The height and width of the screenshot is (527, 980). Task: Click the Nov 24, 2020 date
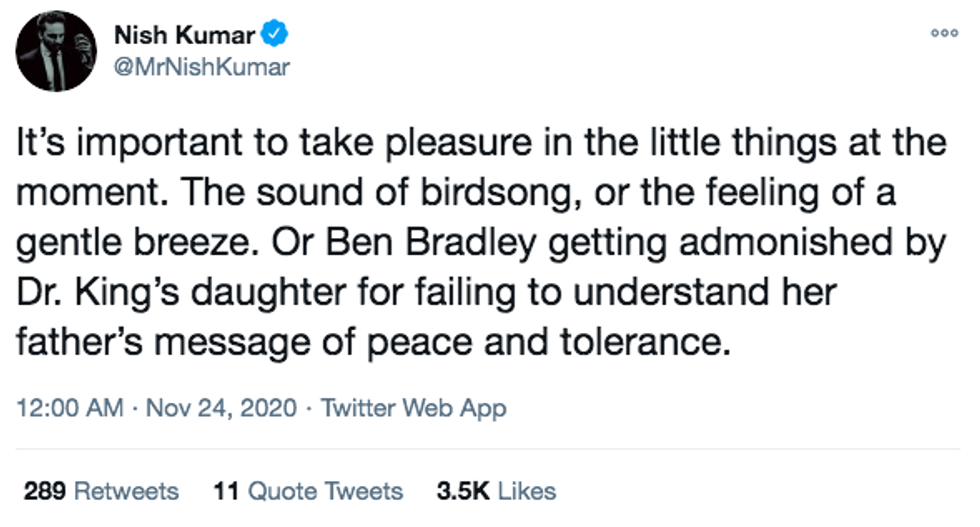tap(223, 408)
